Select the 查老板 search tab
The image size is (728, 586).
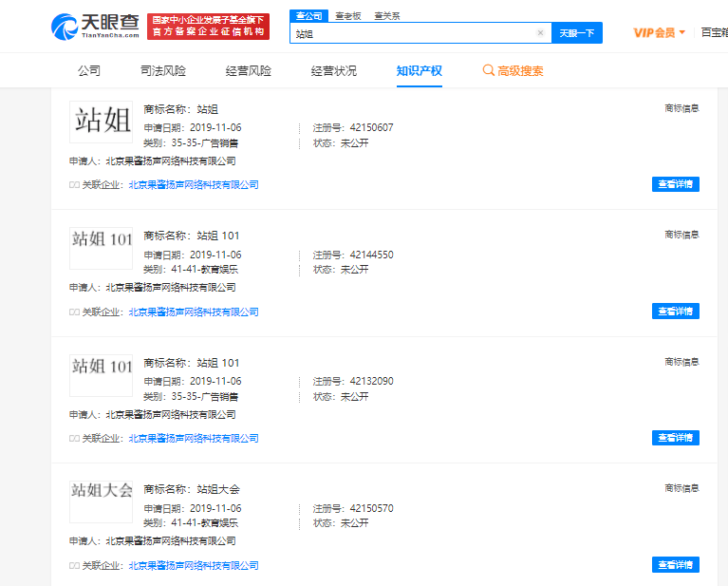(x=347, y=16)
